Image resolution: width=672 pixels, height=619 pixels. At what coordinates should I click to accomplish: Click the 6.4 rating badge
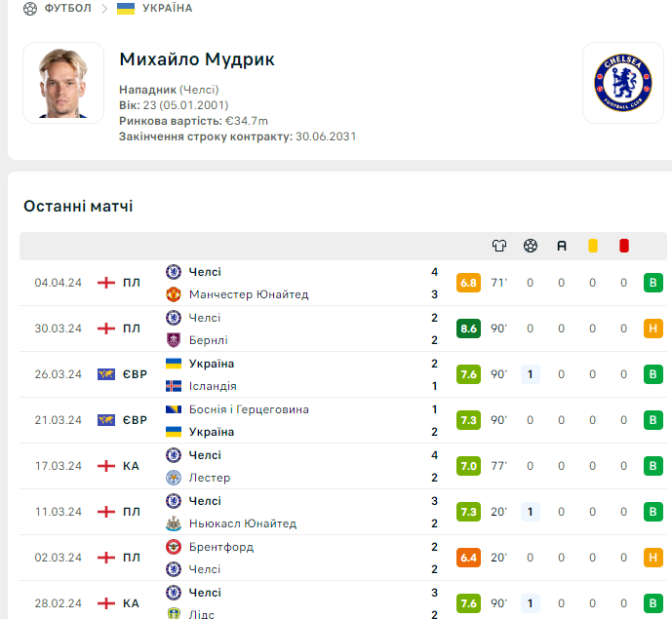pos(468,558)
